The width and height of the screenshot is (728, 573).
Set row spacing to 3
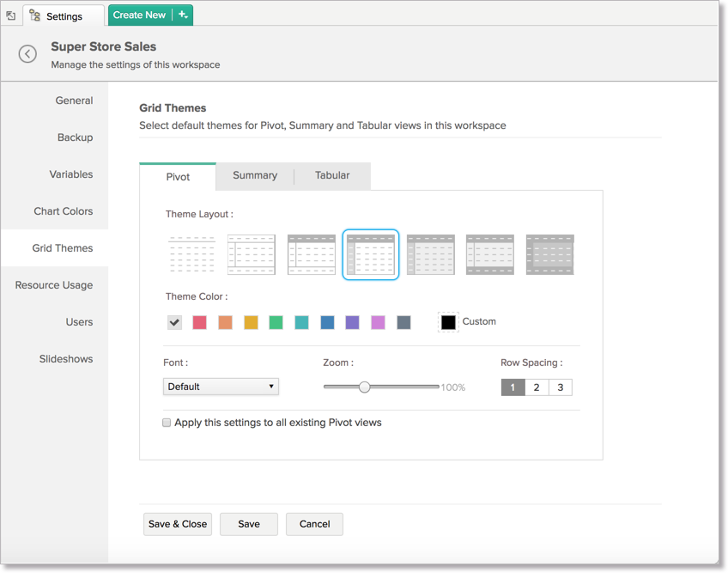[x=560, y=387]
